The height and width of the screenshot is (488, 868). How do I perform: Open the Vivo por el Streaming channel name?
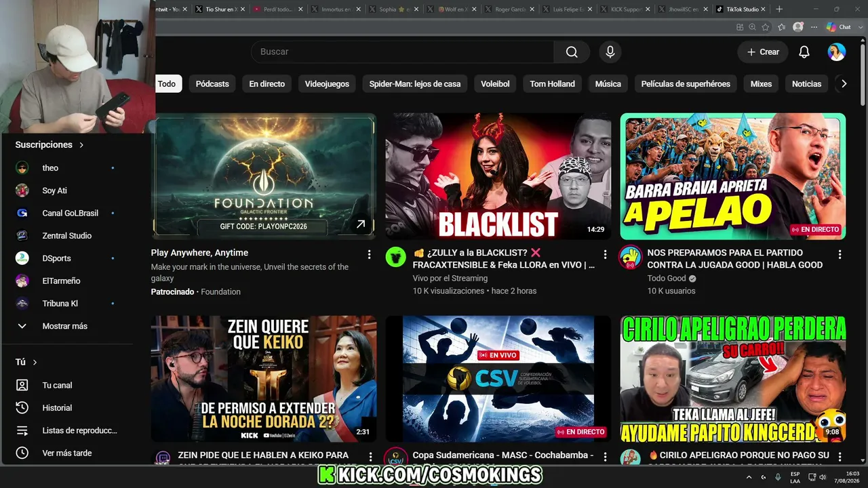coord(450,278)
